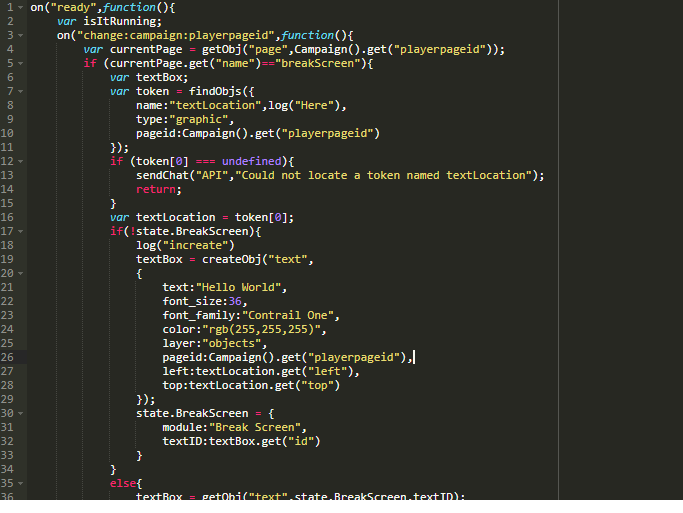Viewport: 683px width, 513px height.
Task: Click "createObj" on line 19
Action: 231,259
